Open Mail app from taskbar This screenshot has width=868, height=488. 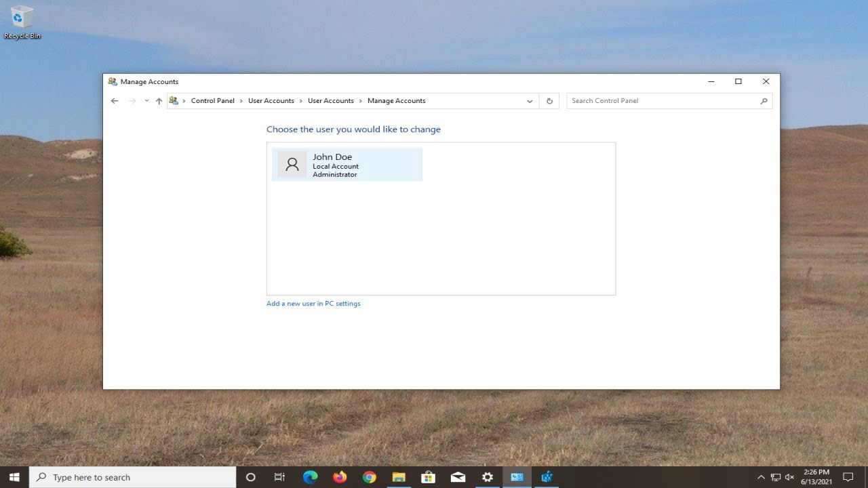point(458,477)
